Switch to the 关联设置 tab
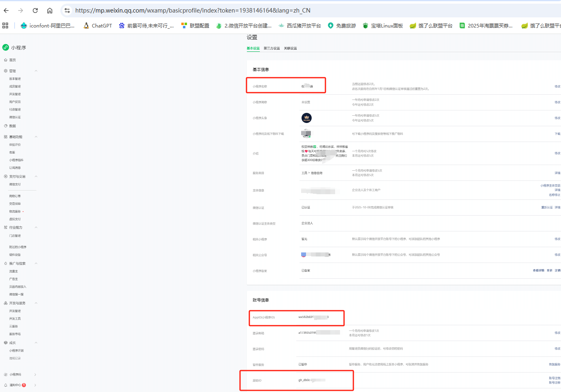This screenshot has height=392, width=561. click(x=290, y=48)
